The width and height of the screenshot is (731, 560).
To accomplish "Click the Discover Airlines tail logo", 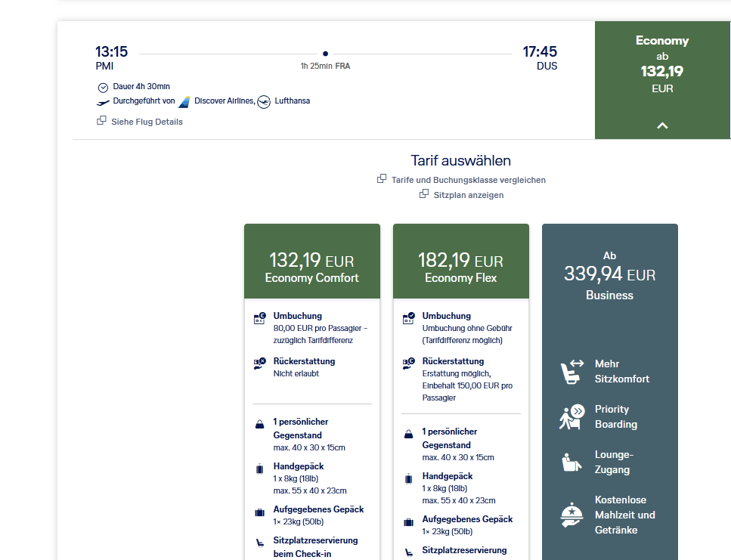I will pyautogui.click(x=184, y=101).
